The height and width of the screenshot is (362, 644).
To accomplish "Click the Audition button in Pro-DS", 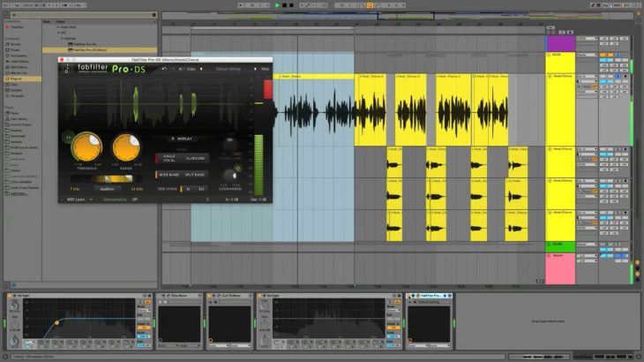I will tap(108, 189).
